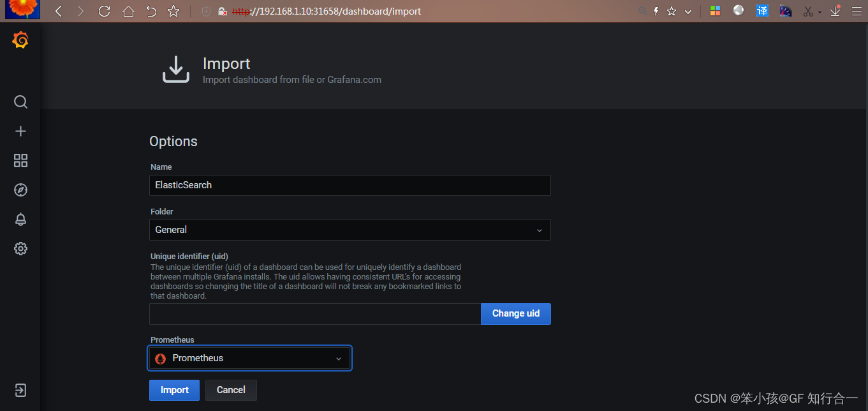The height and width of the screenshot is (411, 868).
Task: Open the Create plus menu in sidebar
Action: coord(20,131)
